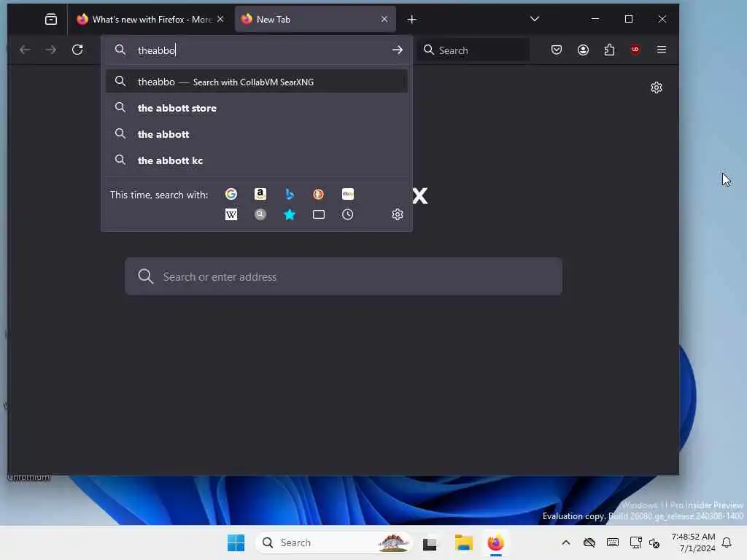Click the 'Search or enter address' field

(344, 276)
